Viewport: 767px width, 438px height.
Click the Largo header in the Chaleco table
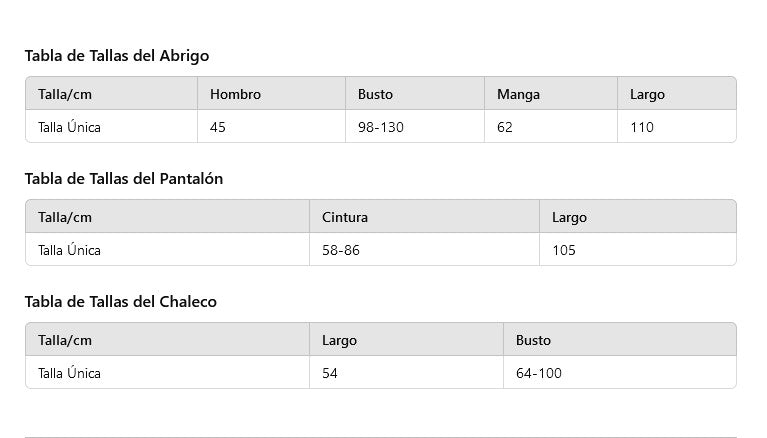click(x=339, y=340)
